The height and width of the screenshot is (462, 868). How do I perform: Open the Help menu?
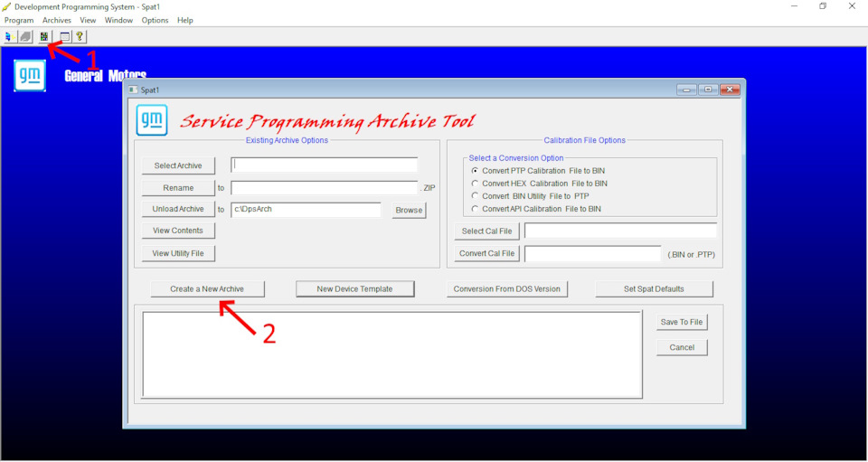[x=185, y=21]
